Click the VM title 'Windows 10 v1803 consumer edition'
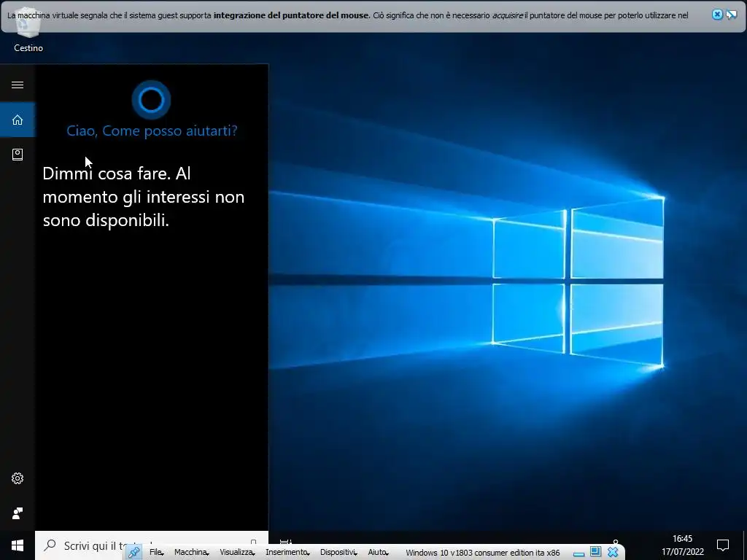 pyautogui.click(x=483, y=553)
